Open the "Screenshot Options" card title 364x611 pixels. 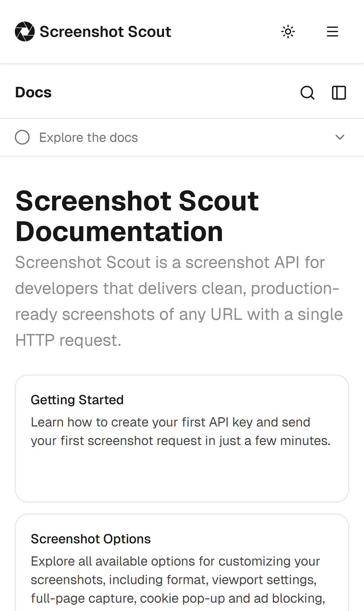pos(91,539)
